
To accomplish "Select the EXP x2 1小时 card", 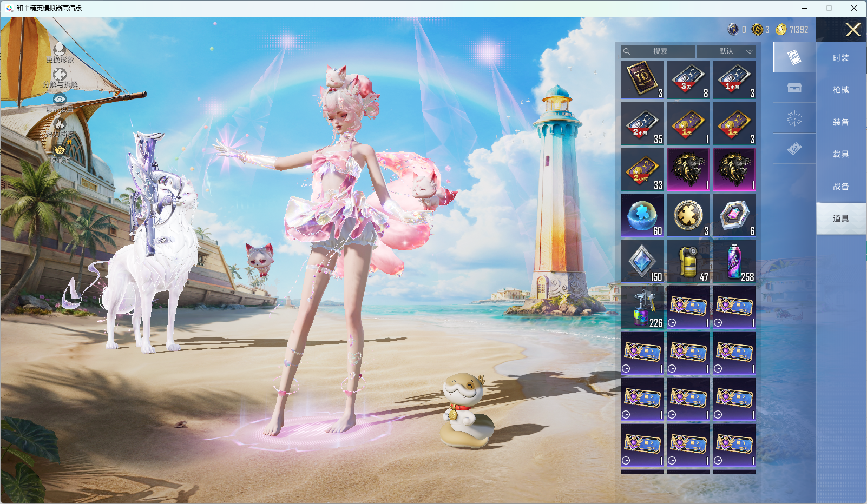I will tap(734, 79).
